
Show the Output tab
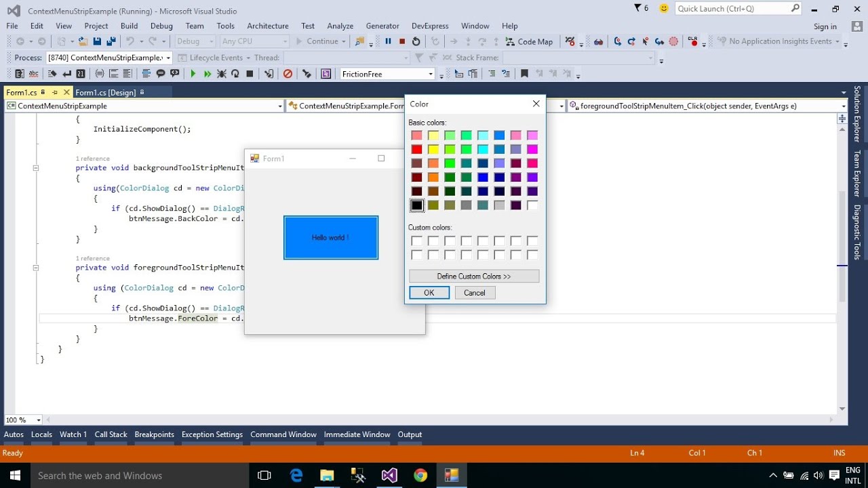click(410, 434)
